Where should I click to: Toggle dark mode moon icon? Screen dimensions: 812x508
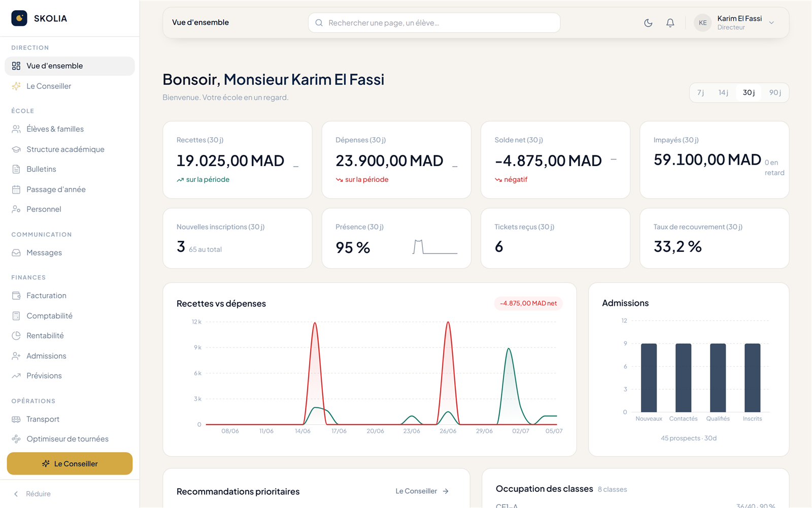tap(648, 23)
